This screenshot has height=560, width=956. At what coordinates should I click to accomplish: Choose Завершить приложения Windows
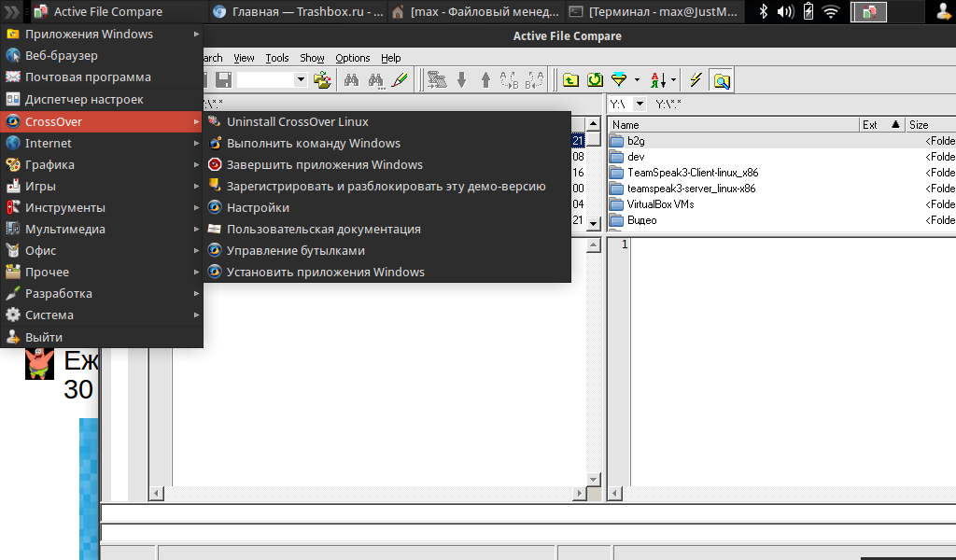tap(387, 164)
